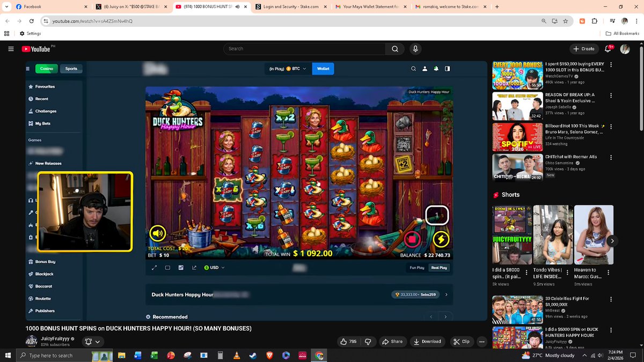Switch to the Juicy on X tab
644x362 pixels.
[x=132, y=6]
